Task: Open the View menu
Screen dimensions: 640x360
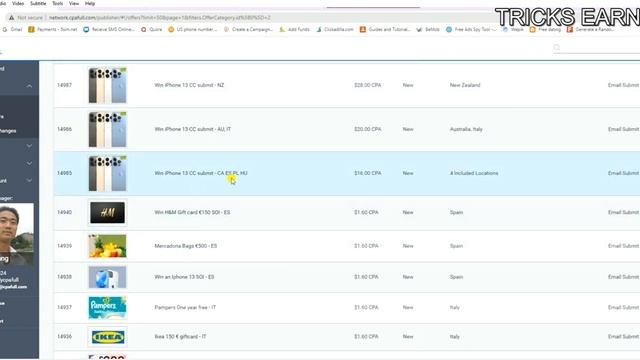Action: (x=74, y=3)
